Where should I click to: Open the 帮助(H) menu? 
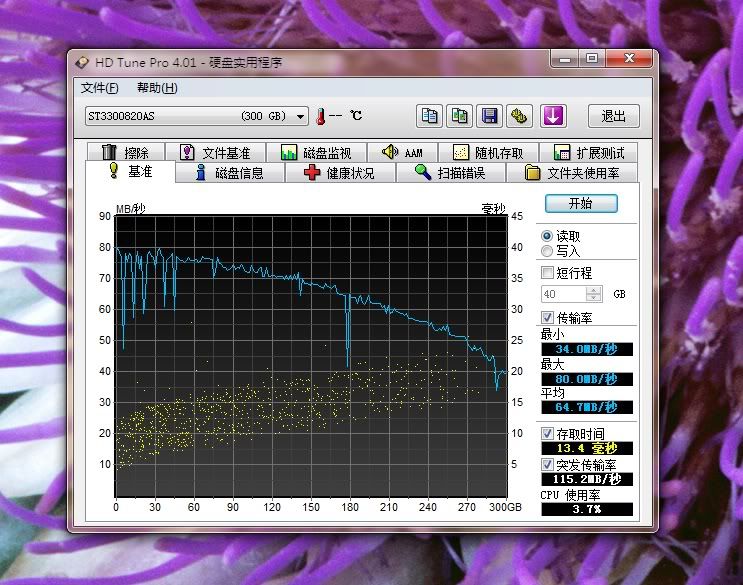157,88
